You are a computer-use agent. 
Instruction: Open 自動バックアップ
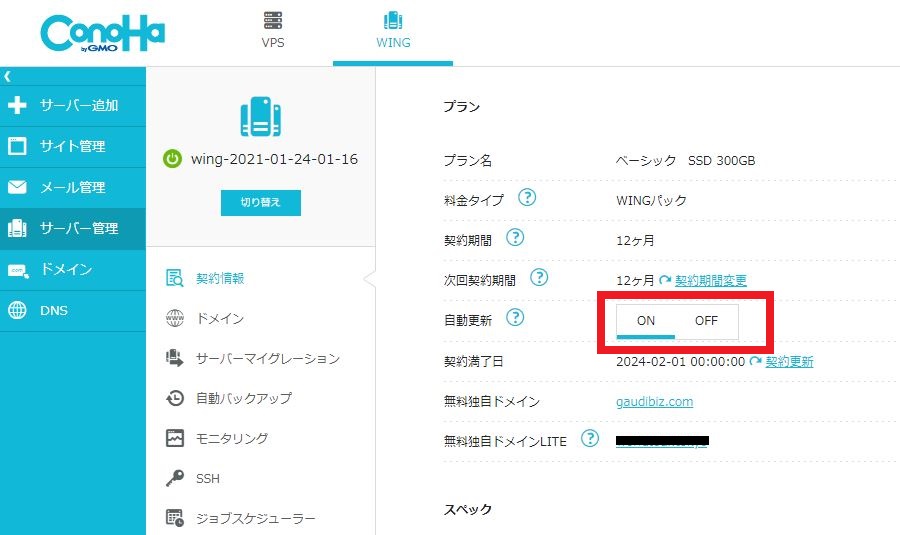[244, 398]
